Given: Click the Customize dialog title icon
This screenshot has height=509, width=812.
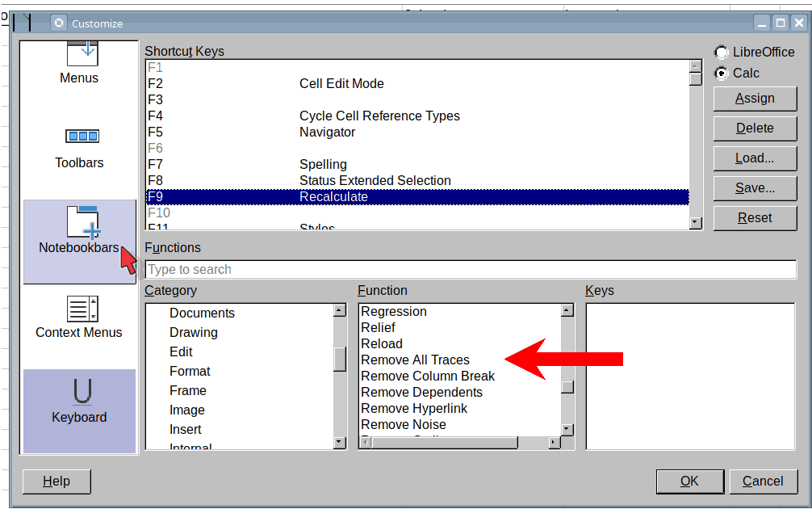Looking at the screenshot, I should tap(59, 23).
